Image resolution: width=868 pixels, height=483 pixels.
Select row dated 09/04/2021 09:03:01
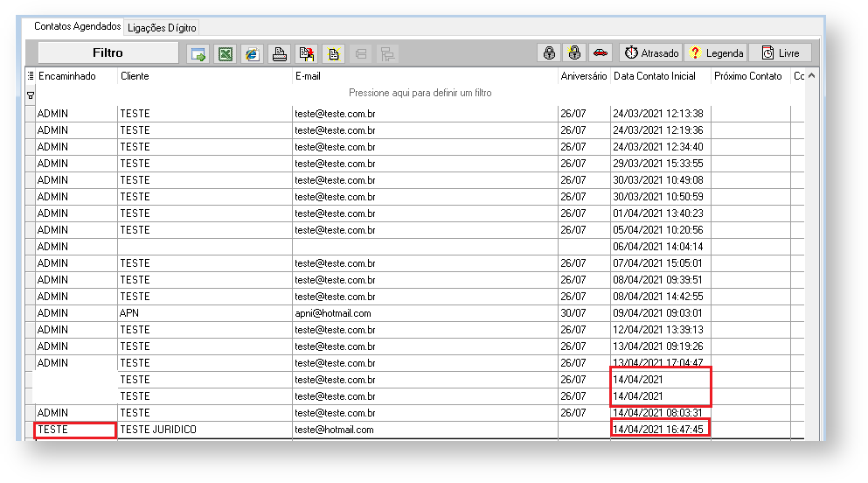pyautogui.click(x=414, y=313)
